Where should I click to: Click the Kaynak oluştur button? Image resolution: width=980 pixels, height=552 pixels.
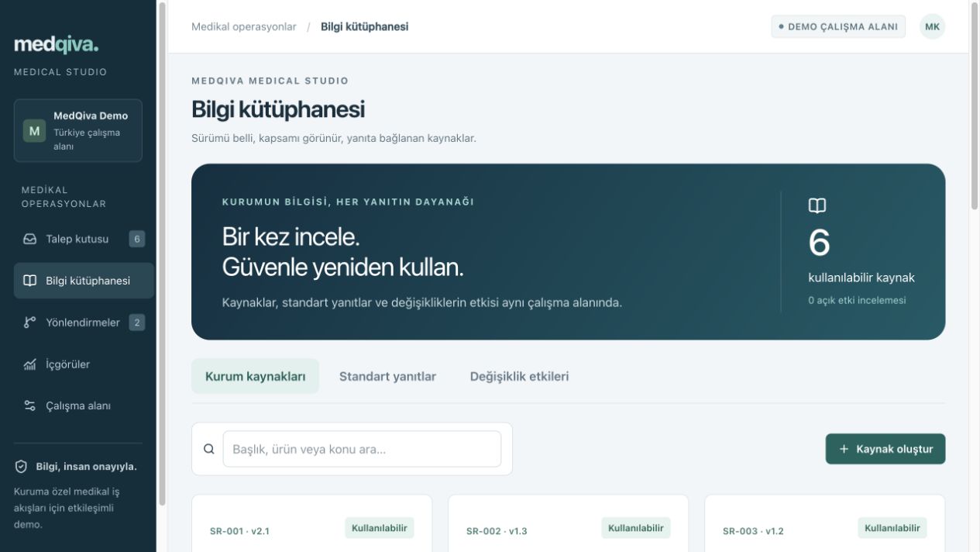pos(885,449)
